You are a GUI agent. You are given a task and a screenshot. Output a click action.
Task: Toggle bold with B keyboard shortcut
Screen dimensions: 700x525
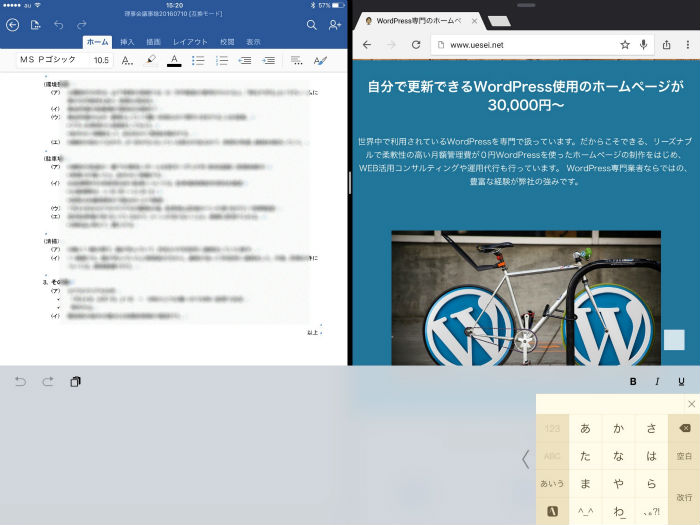pos(633,382)
